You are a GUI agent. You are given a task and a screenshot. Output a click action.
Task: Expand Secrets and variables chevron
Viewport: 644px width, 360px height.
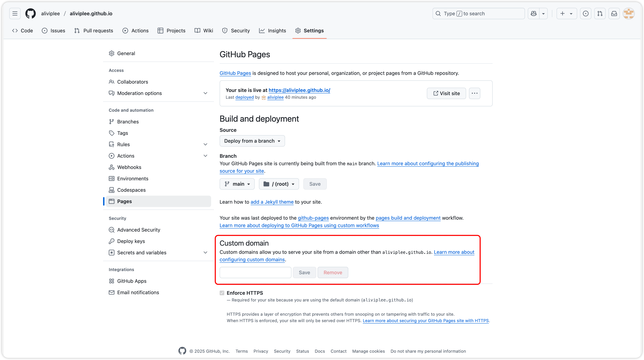point(205,252)
